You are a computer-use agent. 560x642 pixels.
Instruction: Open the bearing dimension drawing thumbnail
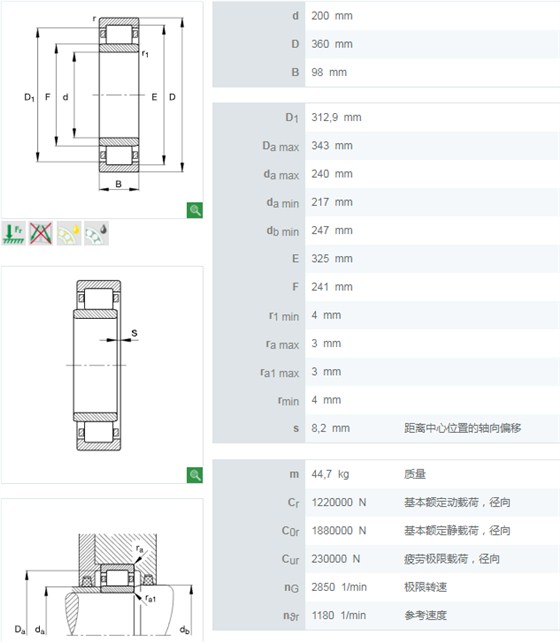click(x=102, y=110)
